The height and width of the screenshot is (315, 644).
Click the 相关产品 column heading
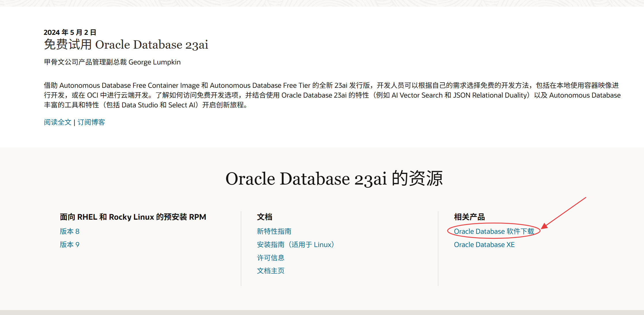469,217
